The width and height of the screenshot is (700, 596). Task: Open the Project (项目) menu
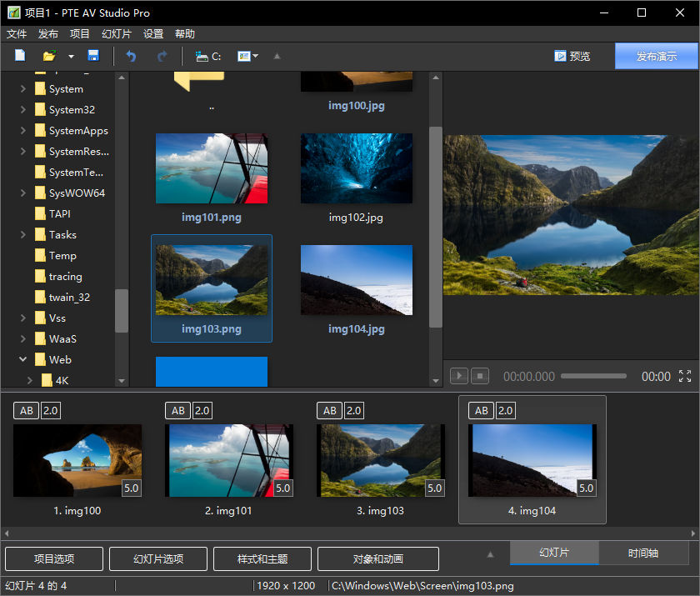[79, 34]
